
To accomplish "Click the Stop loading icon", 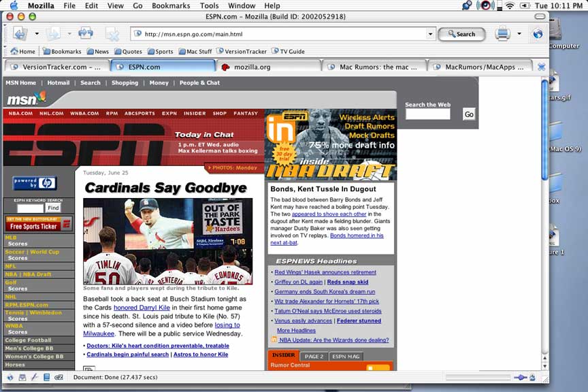I will pyautogui.click(x=112, y=35).
